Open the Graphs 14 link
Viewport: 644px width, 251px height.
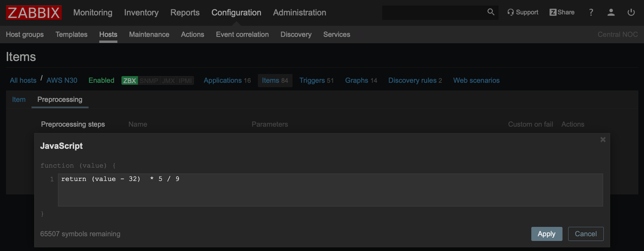click(361, 80)
